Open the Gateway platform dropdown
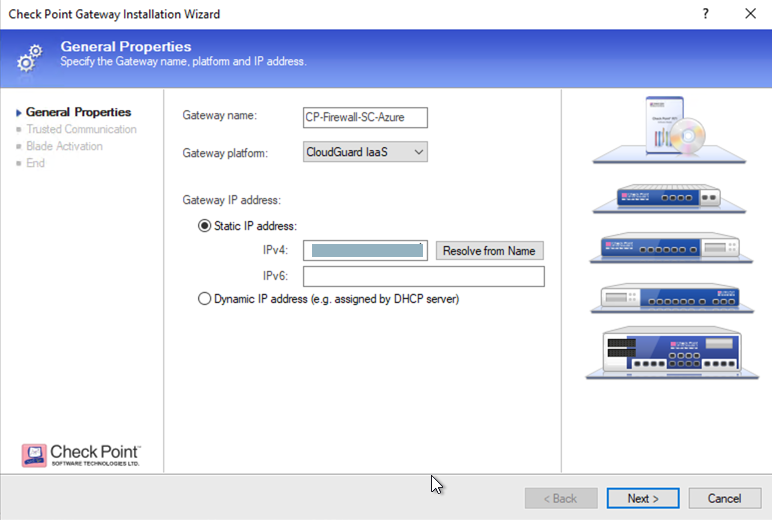The image size is (772, 520). tap(365, 152)
